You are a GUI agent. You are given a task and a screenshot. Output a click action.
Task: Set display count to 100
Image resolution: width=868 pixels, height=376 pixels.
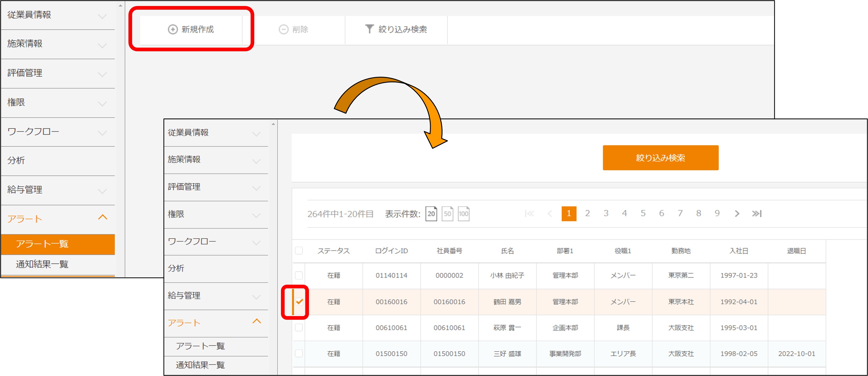[x=463, y=214]
